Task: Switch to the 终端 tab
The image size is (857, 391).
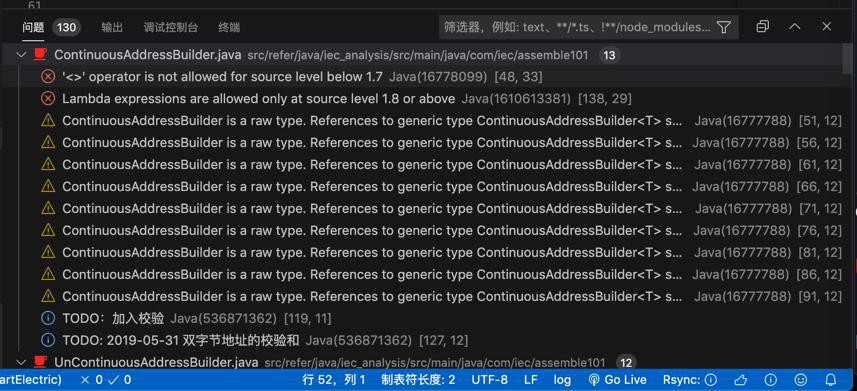Action: tap(229, 27)
